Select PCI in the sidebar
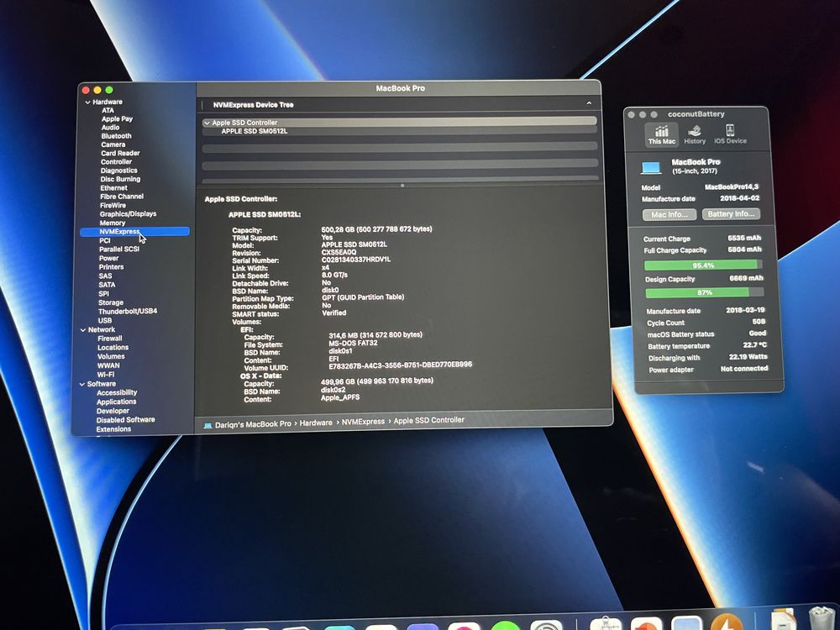The width and height of the screenshot is (840, 630). pos(104,240)
